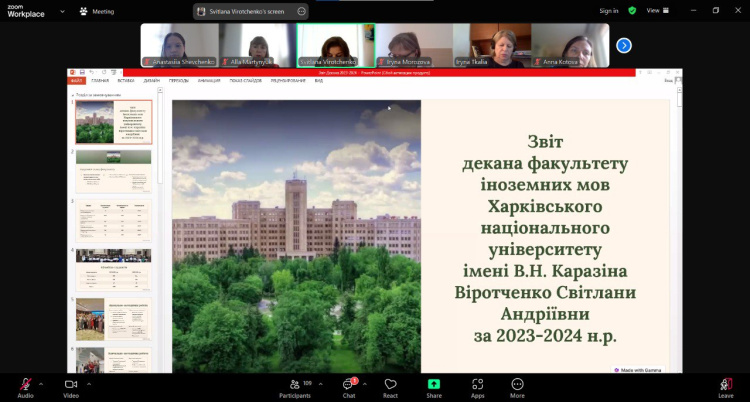Select slide 5 thumbnail
The width and height of the screenshot is (750, 402).
[x=114, y=319]
